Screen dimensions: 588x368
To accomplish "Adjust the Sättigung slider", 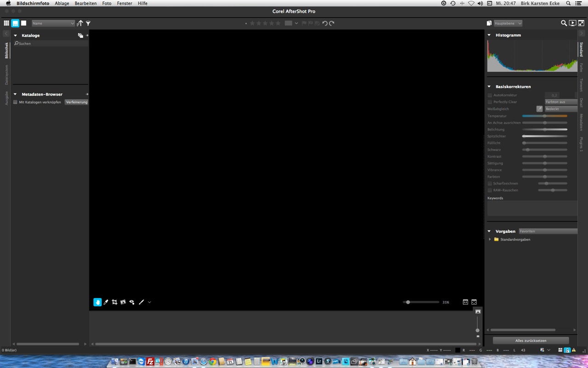I will tap(545, 163).
